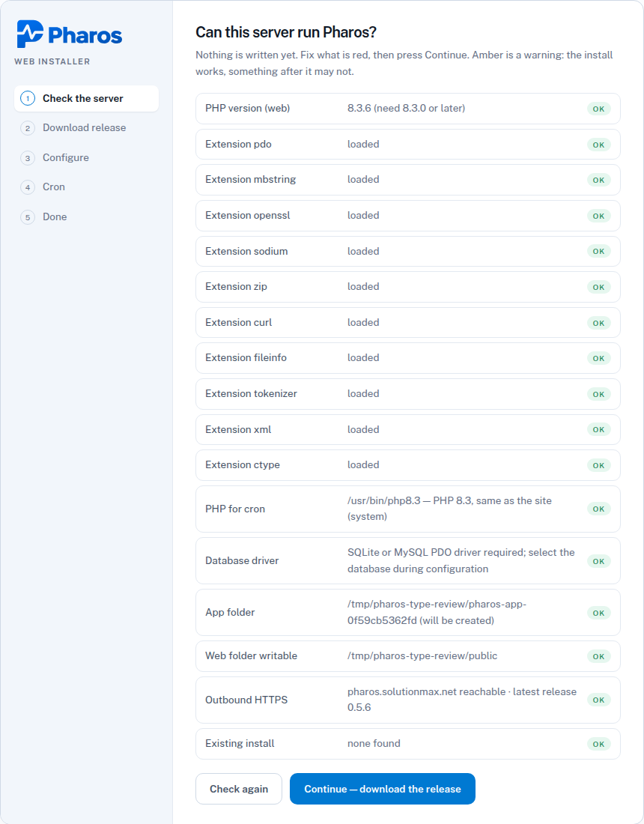Screen dimensions: 644x824
Task: Click the pharos-app-0f59cb5362fd folder path
Action: pos(437,612)
